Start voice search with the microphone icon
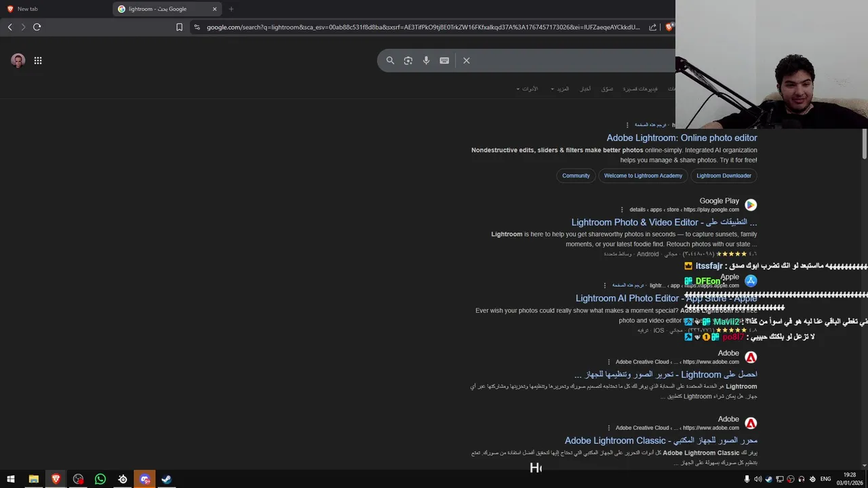The image size is (868, 488). [426, 60]
